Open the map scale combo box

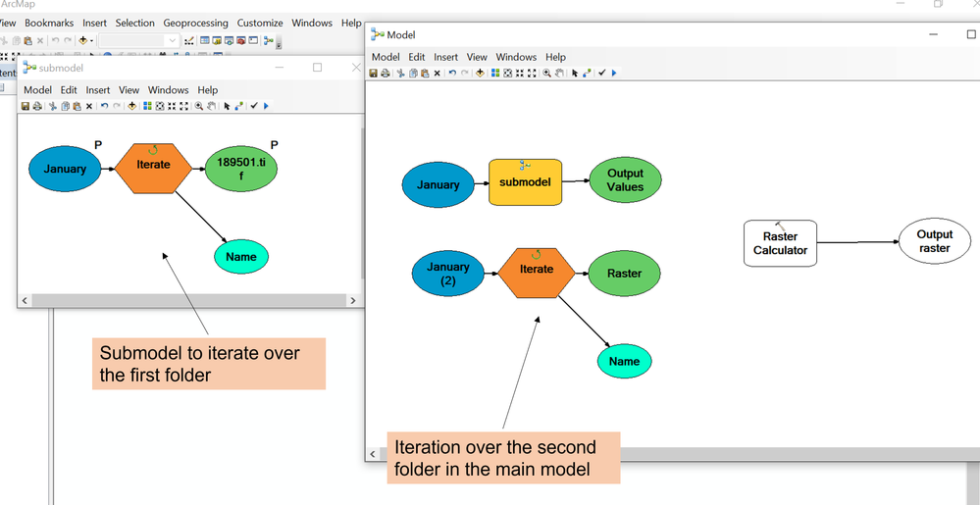pos(138,40)
